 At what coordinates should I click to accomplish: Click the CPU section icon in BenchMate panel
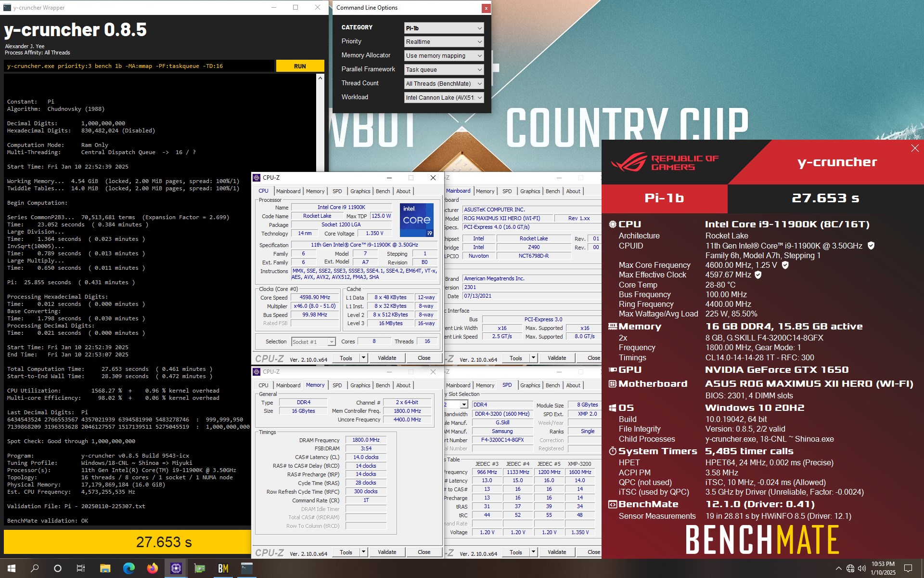pos(613,224)
